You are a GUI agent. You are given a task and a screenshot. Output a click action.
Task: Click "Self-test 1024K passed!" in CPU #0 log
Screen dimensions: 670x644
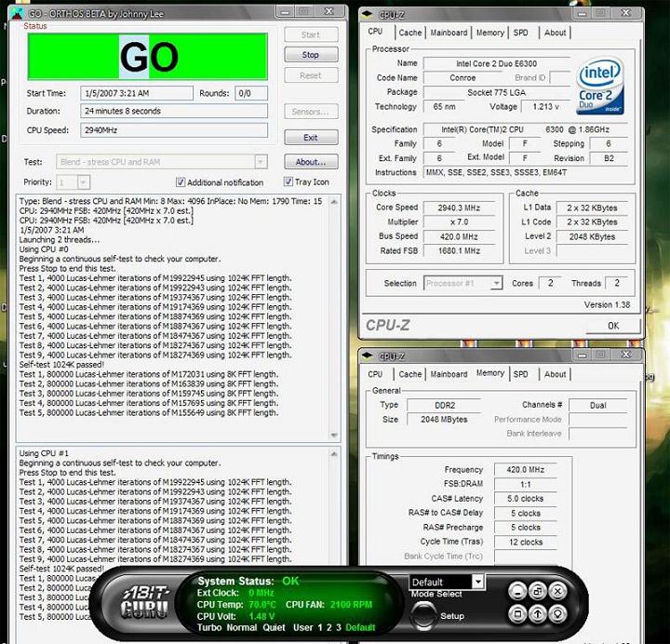tap(61, 365)
